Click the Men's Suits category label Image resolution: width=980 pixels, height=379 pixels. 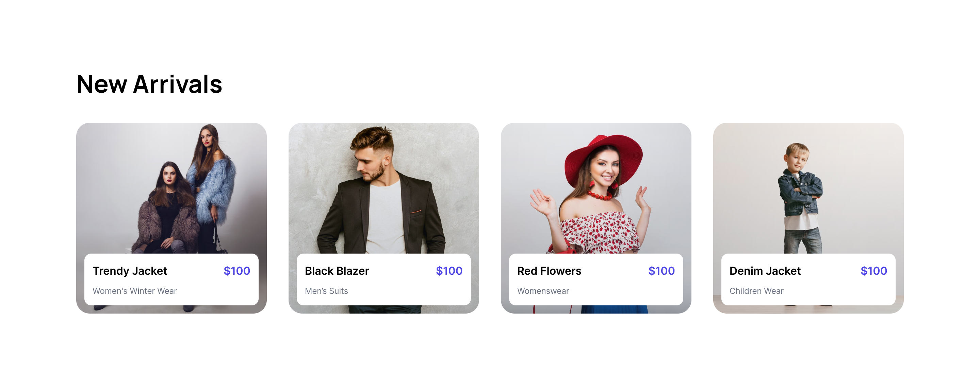pyautogui.click(x=326, y=291)
